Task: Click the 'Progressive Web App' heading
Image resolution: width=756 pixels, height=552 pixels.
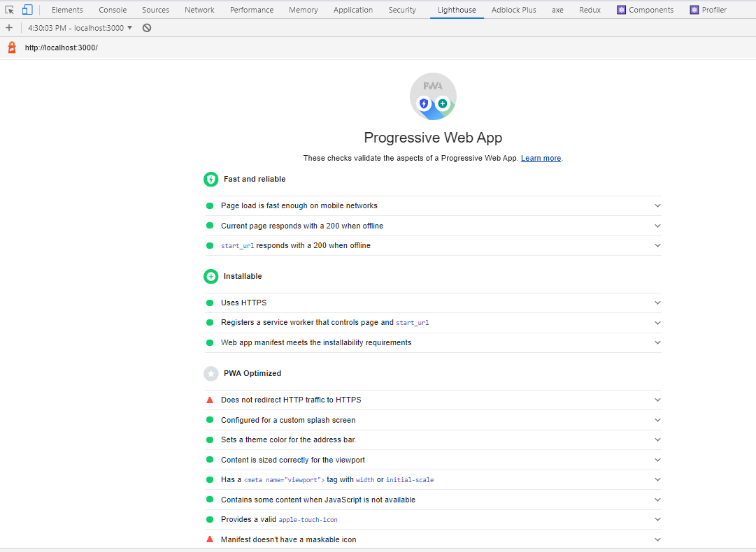Action: tap(433, 138)
